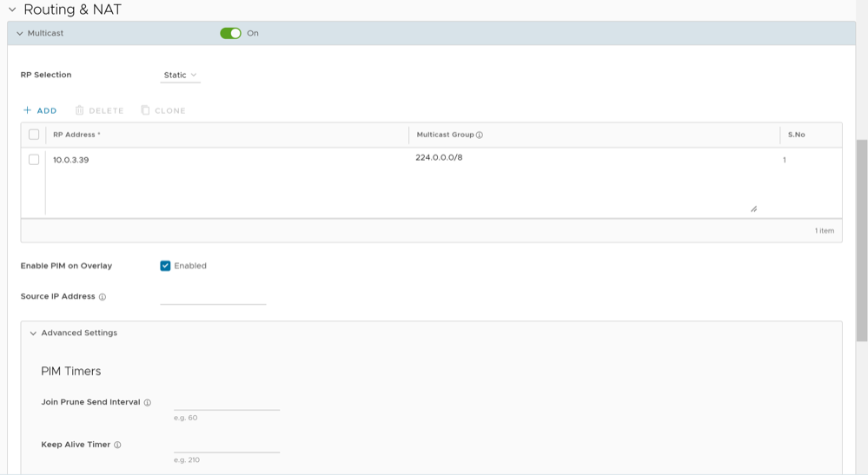Click info icon next to Join Prune Send Interval
This screenshot has width=868, height=475.
pyautogui.click(x=148, y=403)
